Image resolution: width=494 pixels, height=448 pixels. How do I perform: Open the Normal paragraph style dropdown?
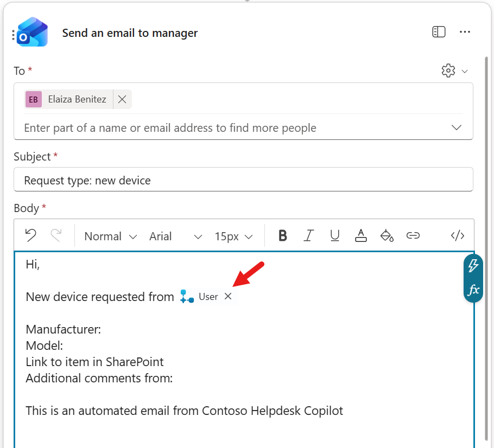pyautogui.click(x=109, y=236)
